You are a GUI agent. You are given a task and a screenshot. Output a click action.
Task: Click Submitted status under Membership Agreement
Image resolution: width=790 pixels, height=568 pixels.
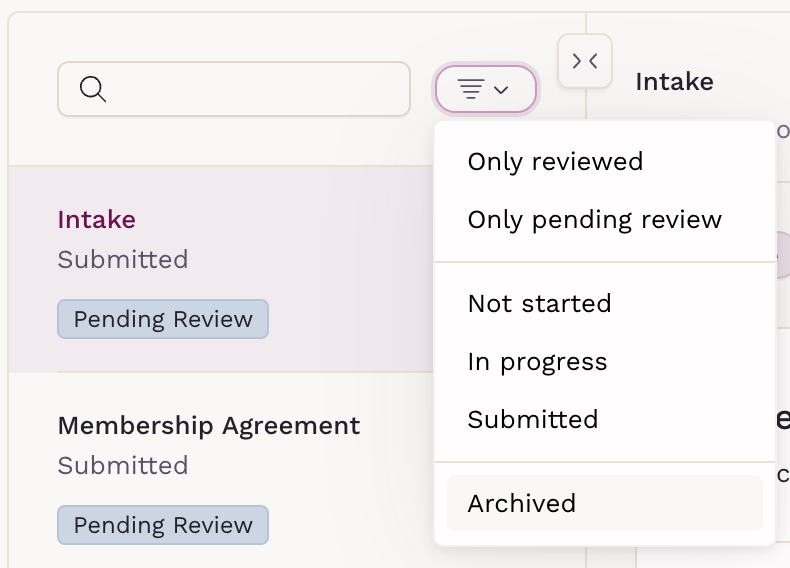click(x=122, y=465)
